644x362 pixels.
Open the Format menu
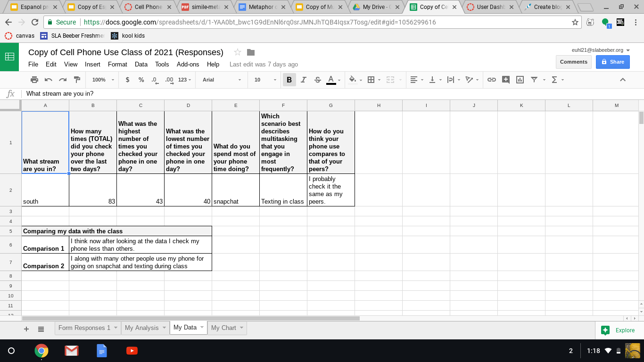click(117, 64)
